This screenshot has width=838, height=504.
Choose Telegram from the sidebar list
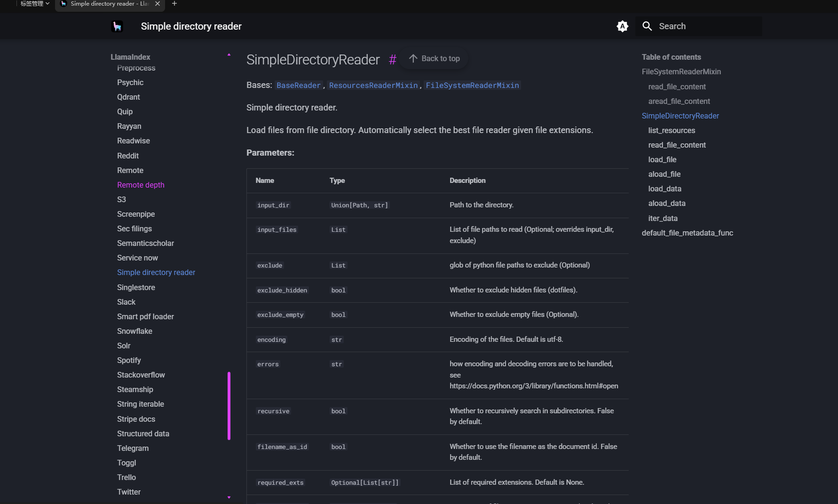tap(133, 448)
